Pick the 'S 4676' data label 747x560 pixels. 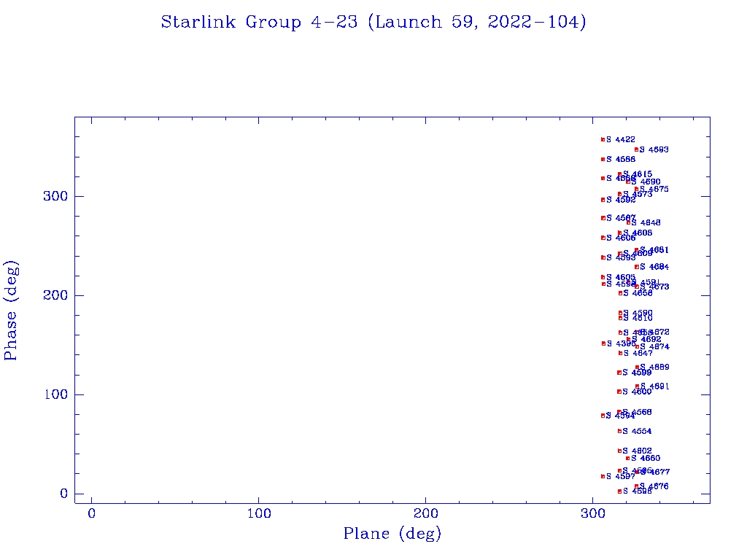click(x=654, y=486)
